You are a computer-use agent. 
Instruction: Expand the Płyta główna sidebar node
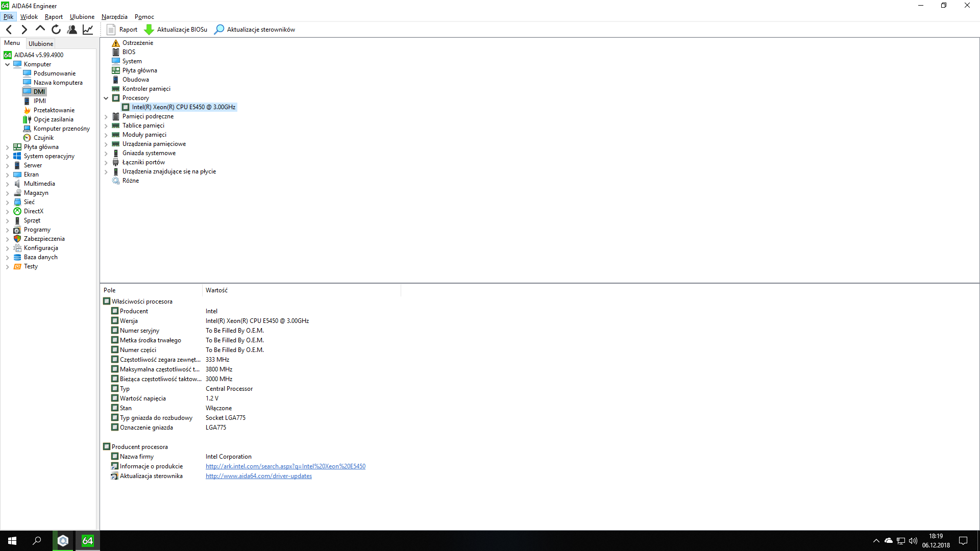pyautogui.click(x=8, y=147)
